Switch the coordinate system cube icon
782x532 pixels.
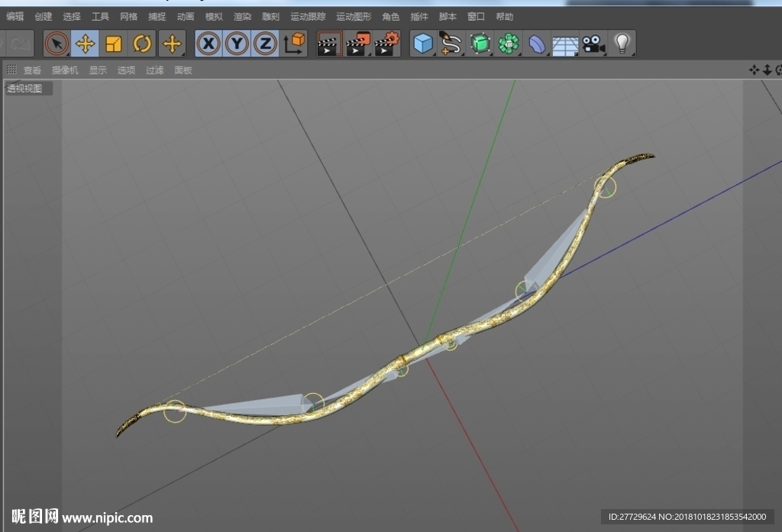[x=294, y=44]
